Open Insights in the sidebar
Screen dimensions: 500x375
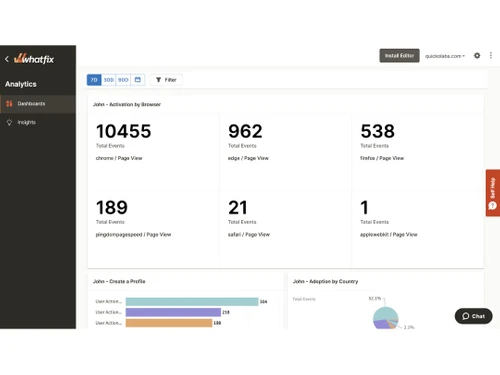[38, 122]
